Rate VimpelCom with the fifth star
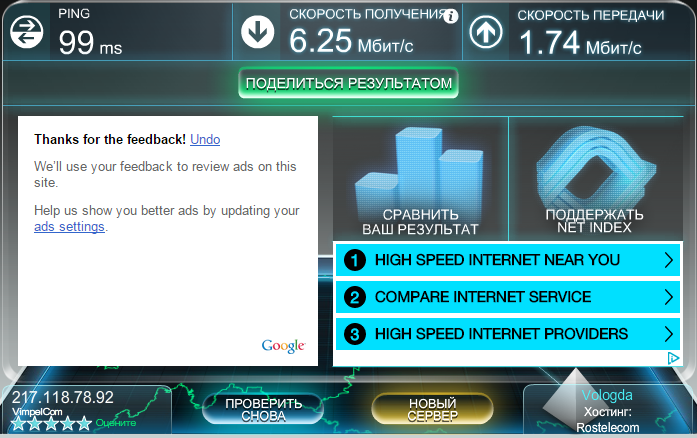 (84, 424)
